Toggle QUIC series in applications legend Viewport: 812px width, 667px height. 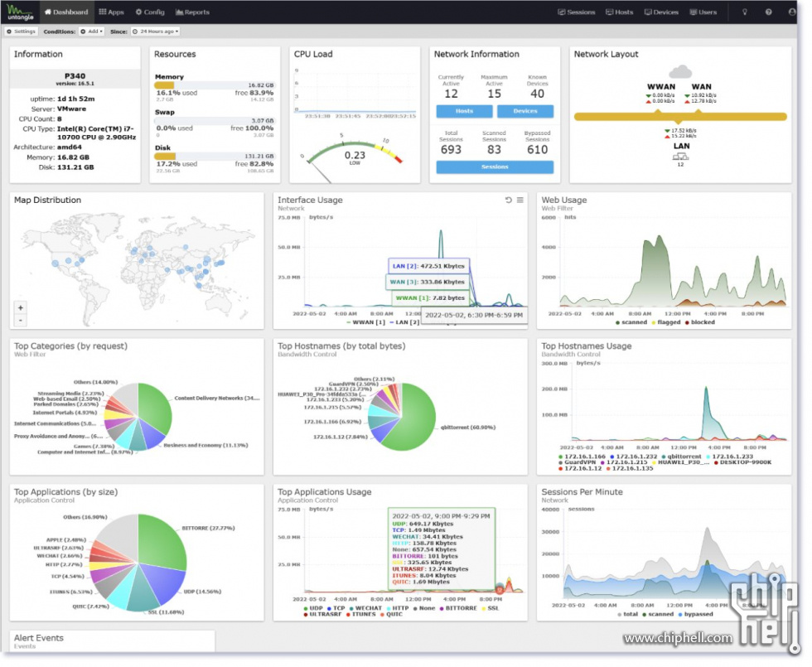(x=391, y=615)
